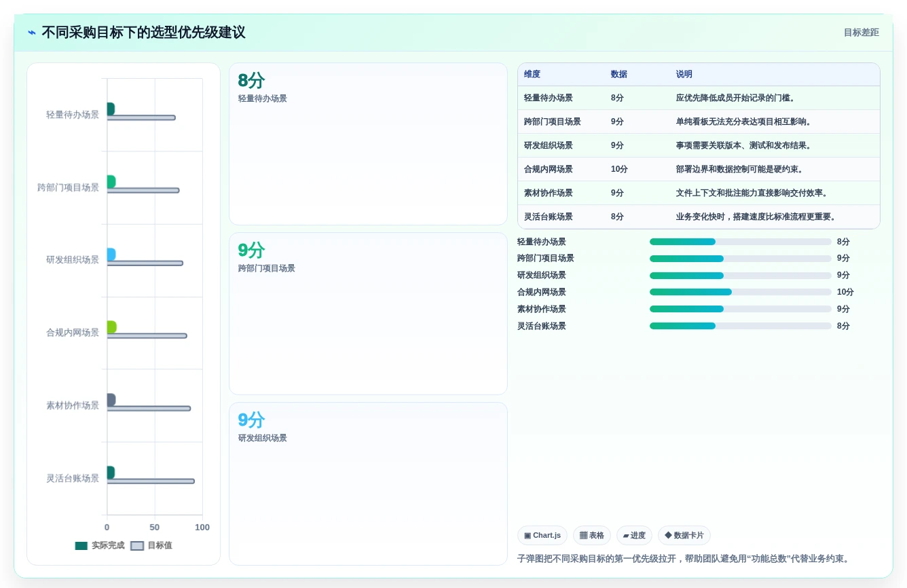The image size is (907, 588).
Task: Click the 研发组织场景 progress bar
Action: (x=741, y=276)
